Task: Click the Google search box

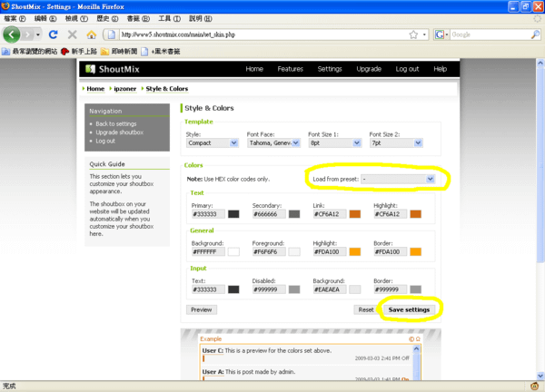Action: [490, 34]
